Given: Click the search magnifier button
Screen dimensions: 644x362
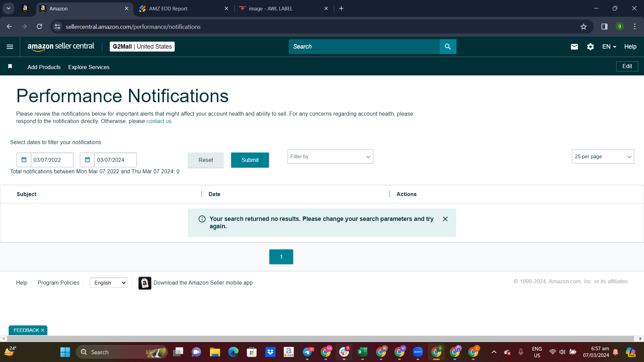Looking at the screenshot, I should point(448,47).
